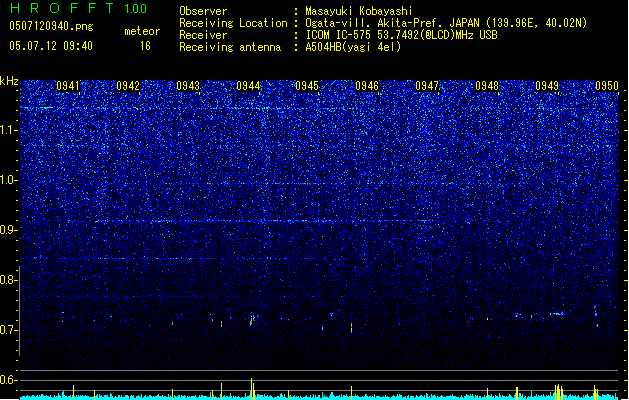Image resolution: width=629 pixels, height=400 pixels.
Task: Click the long horizontal echo near 0949
Action: [x=557, y=314]
